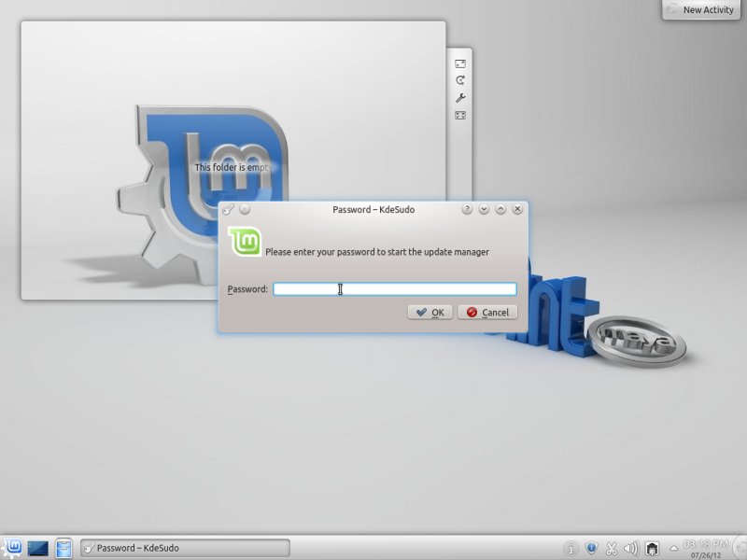Open the New Activity button at top right

coord(701,9)
